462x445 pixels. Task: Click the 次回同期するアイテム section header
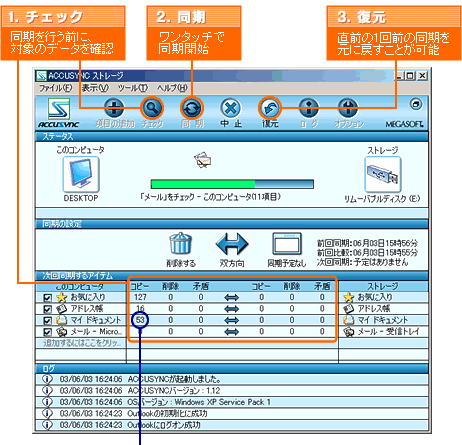(232, 276)
